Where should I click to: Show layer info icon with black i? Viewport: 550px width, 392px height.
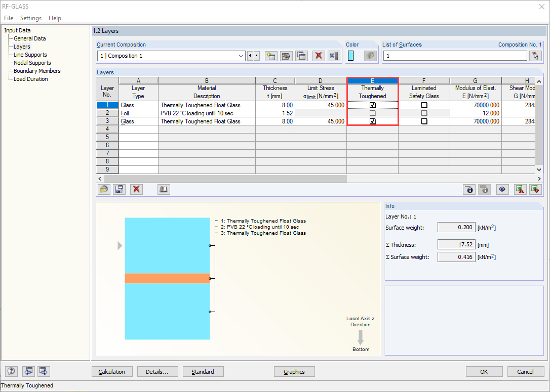click(469, 190)
